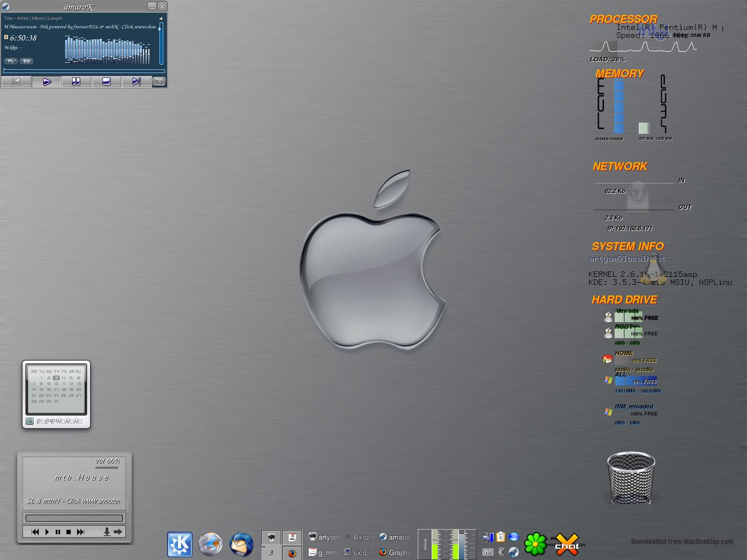Click calendar icon under calendar widget
This screenshot has width=747, height=560.
[x=29, y=421]
